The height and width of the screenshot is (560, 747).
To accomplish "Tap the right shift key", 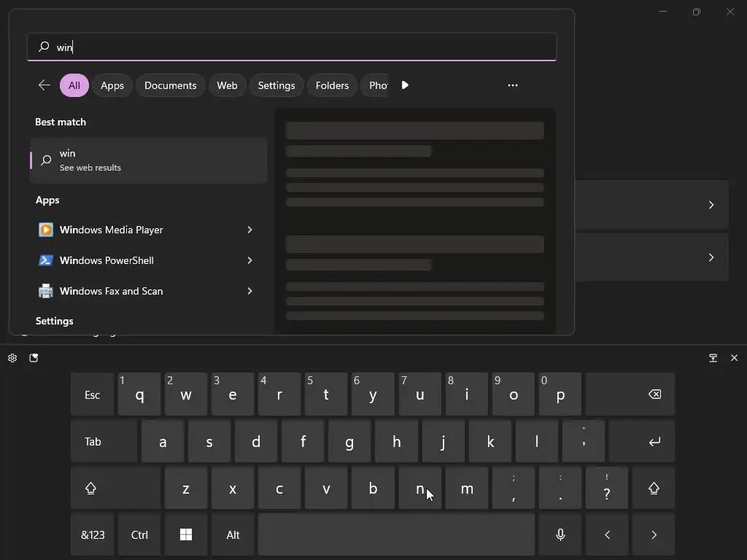I will 654,488.
